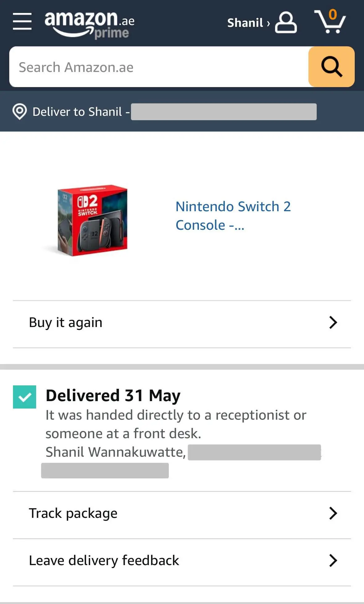Click the cart item count badge
The height and width of the screenshot is (604, 364).
[333, 15]
